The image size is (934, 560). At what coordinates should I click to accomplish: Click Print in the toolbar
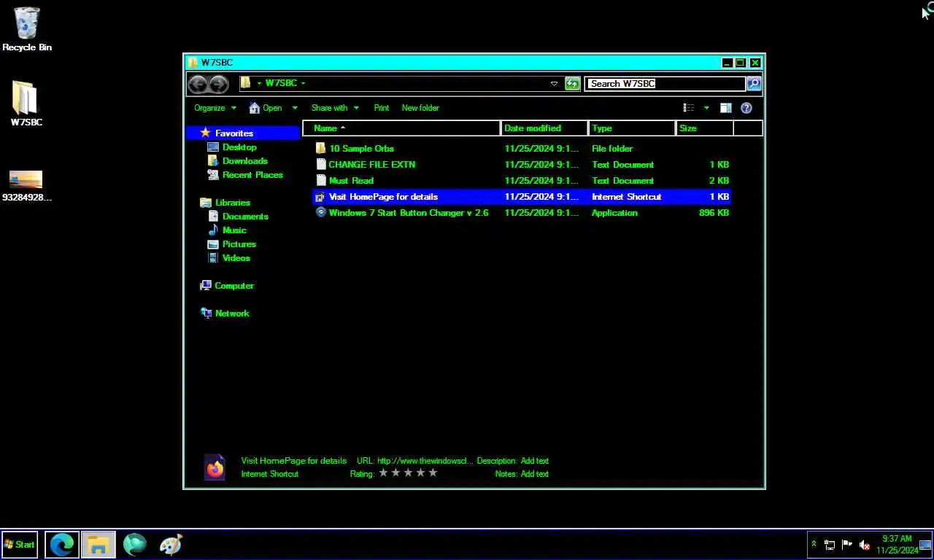pyautogui.click(x=382, y=108)
